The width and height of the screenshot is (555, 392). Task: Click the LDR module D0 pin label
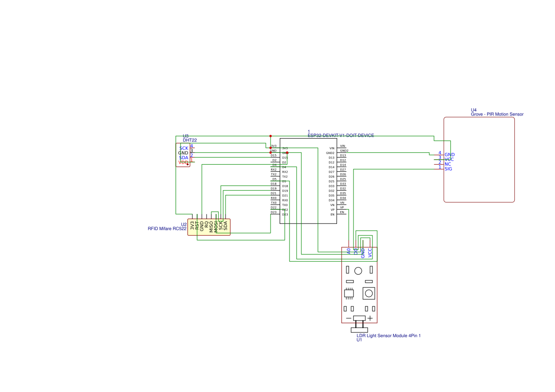click(356, 251)
